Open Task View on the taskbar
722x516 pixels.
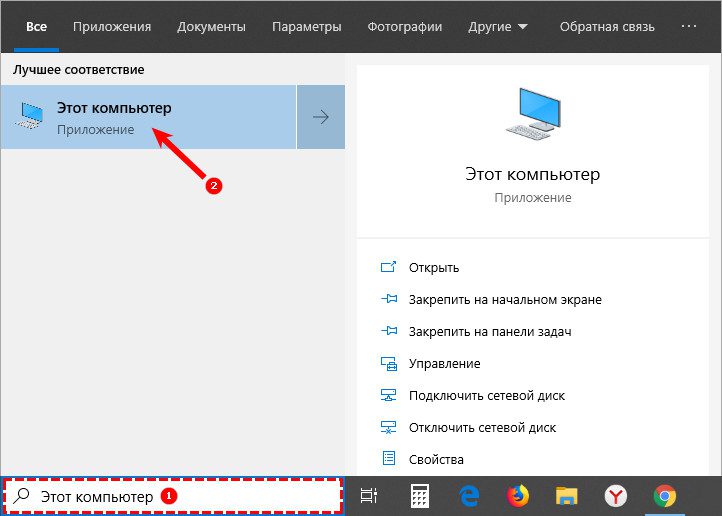coord(368,496)
